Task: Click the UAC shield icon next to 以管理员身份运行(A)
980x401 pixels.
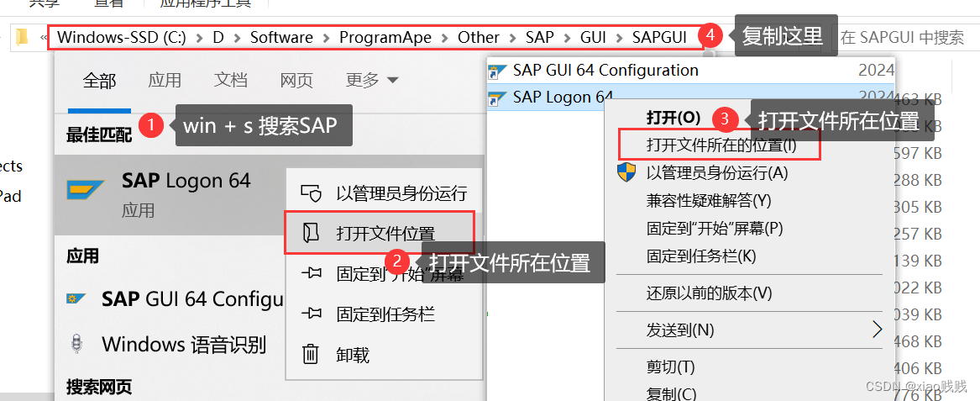Action: click(x=626, y=172)
